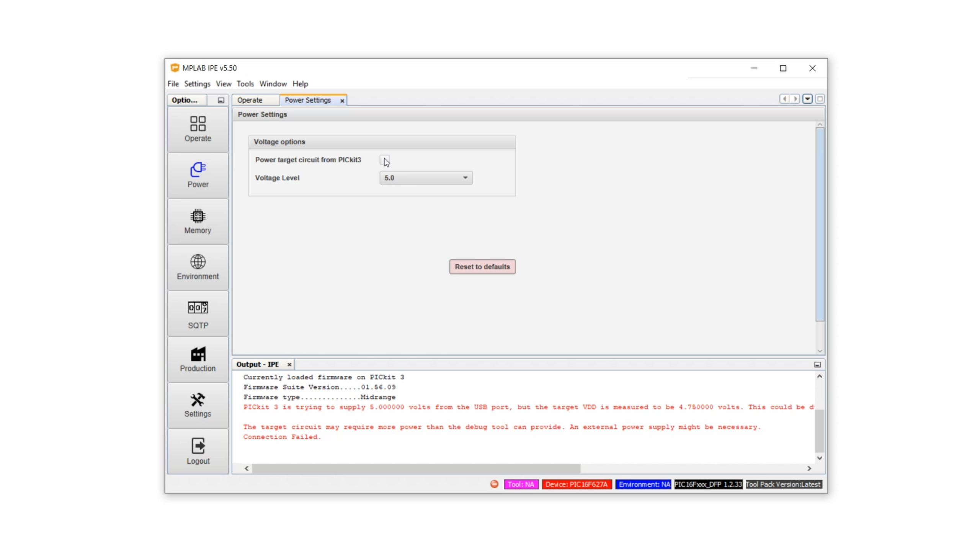The width and height of the screenshot is (980, 551).
Task: Open the tab list dropdown arrow
Action: coord(807,99)
